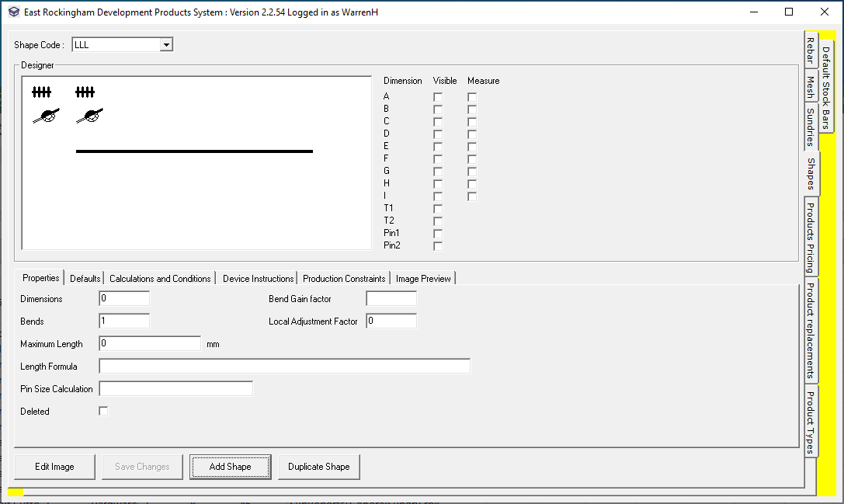Image resolution: width=844 pixels, height=504 pixels.
Task: Click the application icon in the title bar
Action: tap(13, 12)
